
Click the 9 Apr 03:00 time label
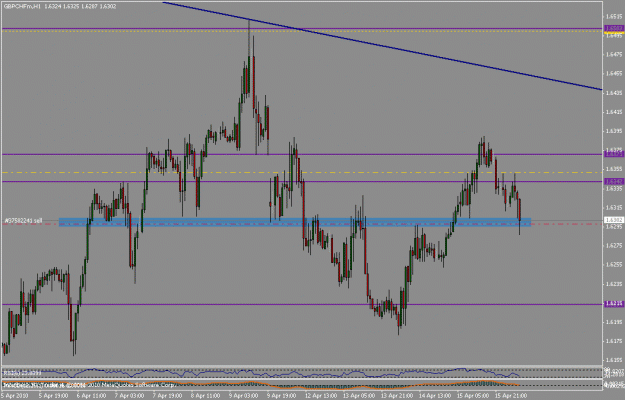pos(244,395)
